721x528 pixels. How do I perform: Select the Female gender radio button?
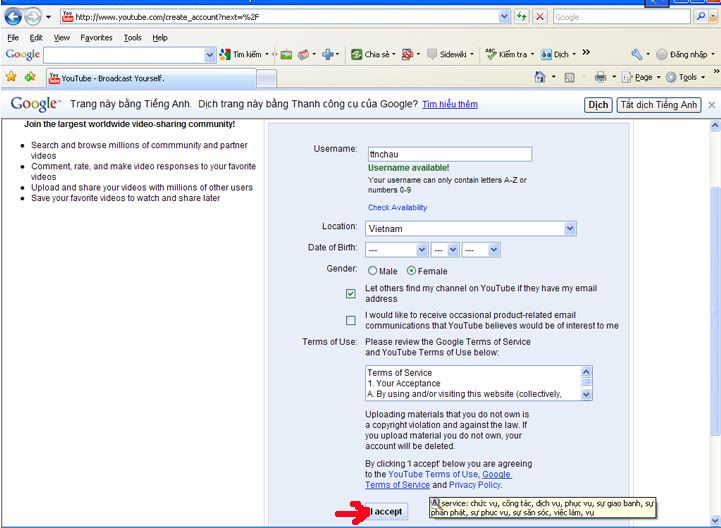[x=412, y=271]
